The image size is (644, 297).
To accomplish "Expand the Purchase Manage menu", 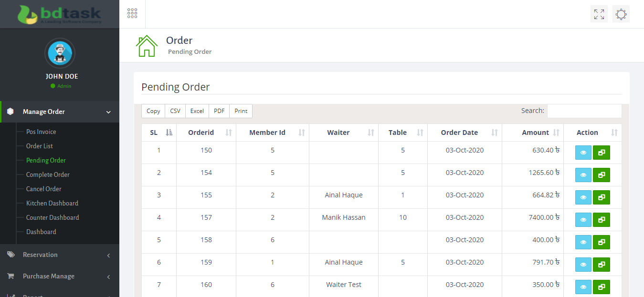I will (60, 277).
